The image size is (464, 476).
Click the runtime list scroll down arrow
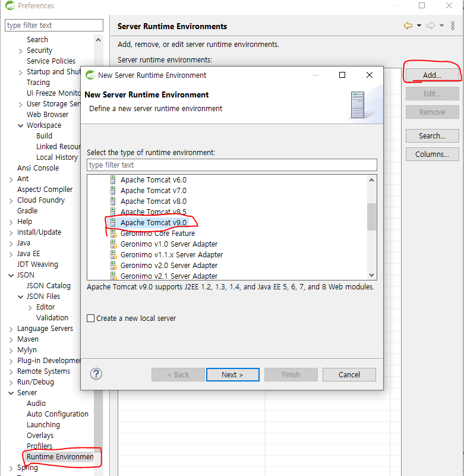point(371,275)
